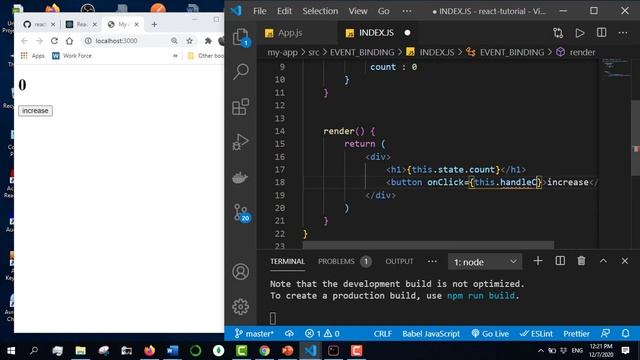
Task: Open the Extensions view
Action: (x=240, y=107)
